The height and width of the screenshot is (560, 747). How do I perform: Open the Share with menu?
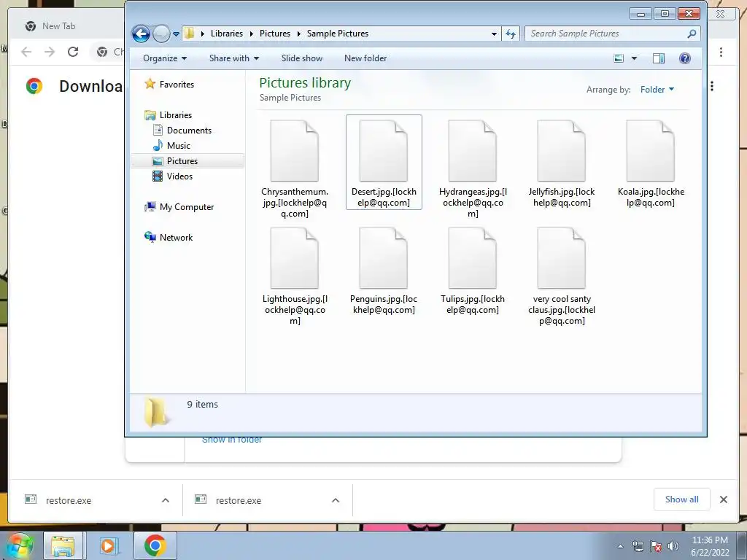pos(234,58)
